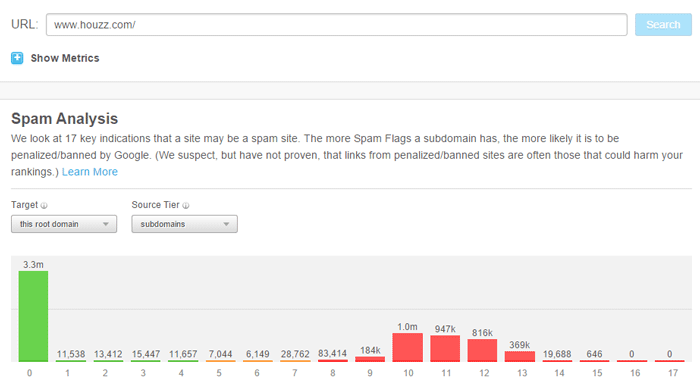The width and height of the screenshot is (700, 388).
Task: Expand the Show Metrics section
Action: coord(65,58)
